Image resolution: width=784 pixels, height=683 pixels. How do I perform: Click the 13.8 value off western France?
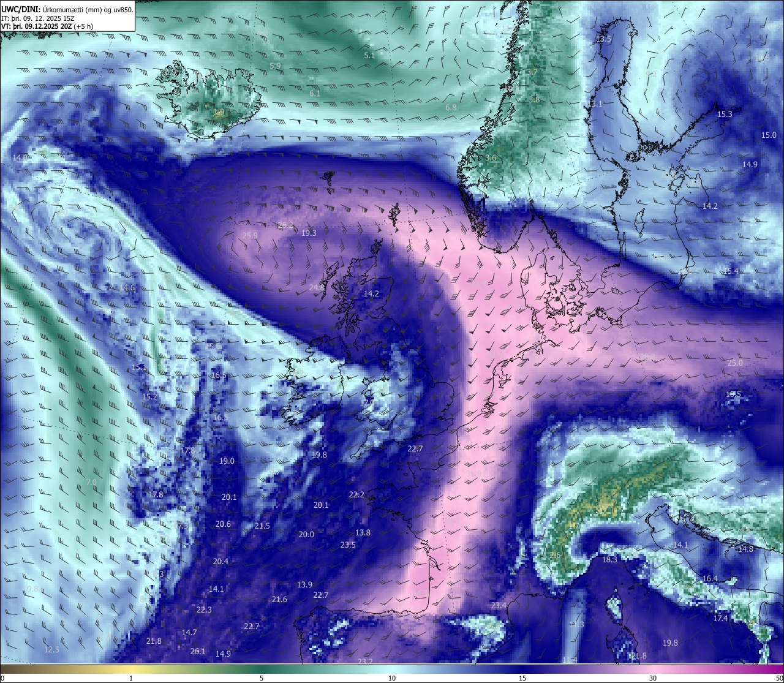[363, 532]
